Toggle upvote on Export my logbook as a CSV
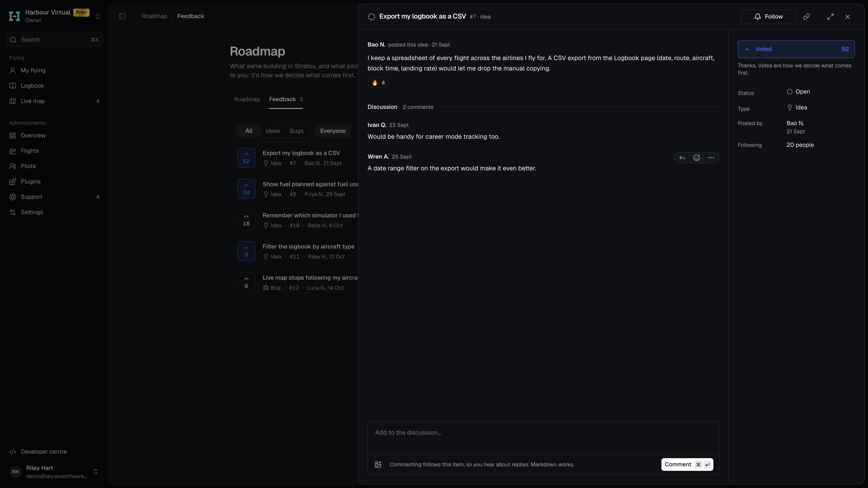868x488 pixels. pyautogui.click(x=246, y=158)
